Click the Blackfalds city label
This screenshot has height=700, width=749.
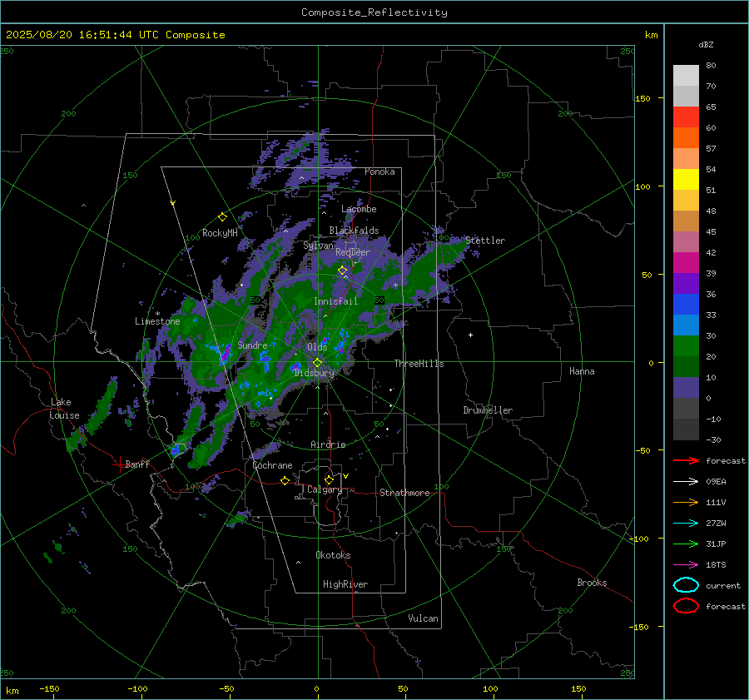(x=354, y=231)
